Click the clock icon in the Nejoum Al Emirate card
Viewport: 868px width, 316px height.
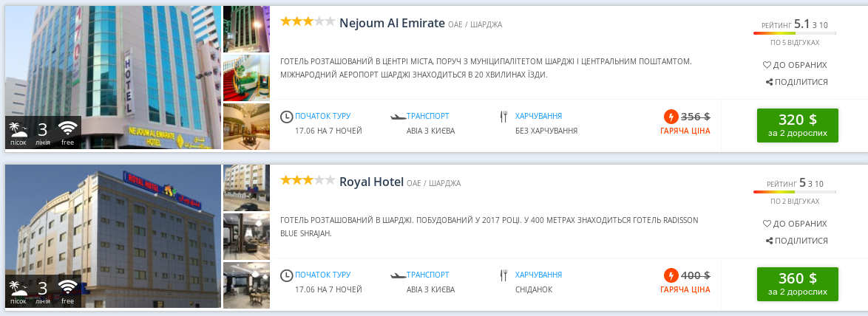click(x=287, y=117)
